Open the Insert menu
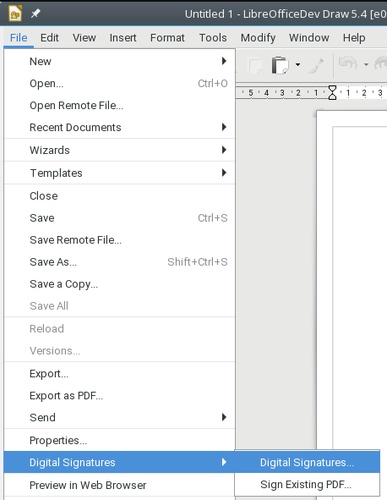 click(123, 38)
